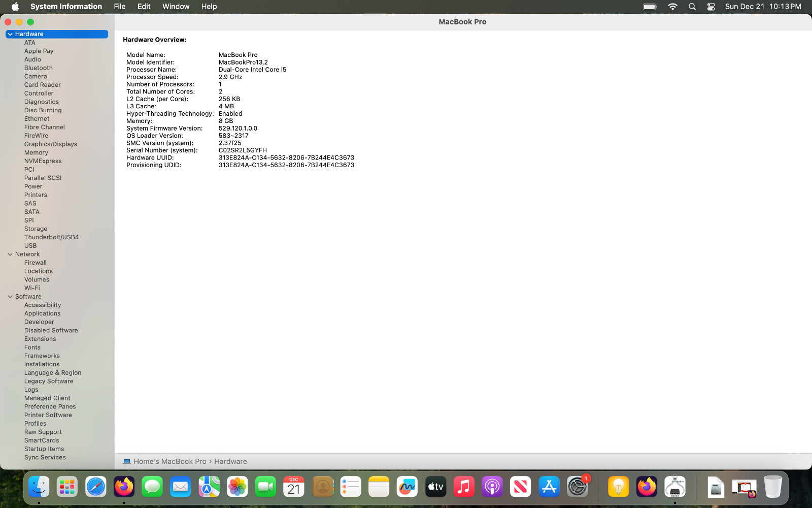The width and height of the screenshot is (812, 508).
Task: Launch FaceTime from the Dock
Action: (x=265, y=487)
